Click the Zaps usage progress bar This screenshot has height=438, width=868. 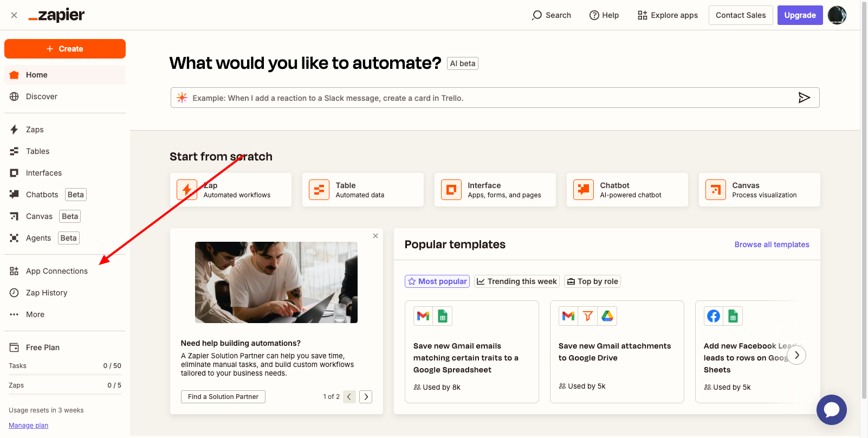pyautogui.click(x=65, y=394)
